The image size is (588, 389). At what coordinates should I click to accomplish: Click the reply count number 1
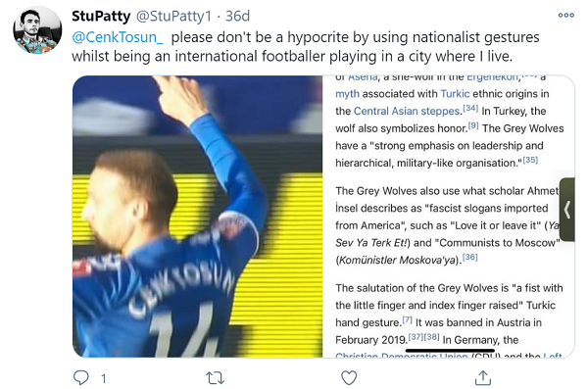104,378
